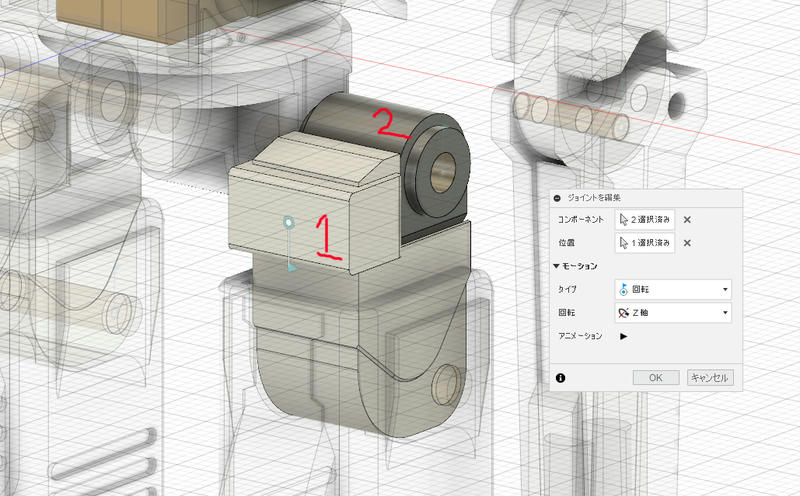Clear the コンポーネント selection with its X
The height and width of the screenshot is (496, 800).
click(x=687, y=220)
